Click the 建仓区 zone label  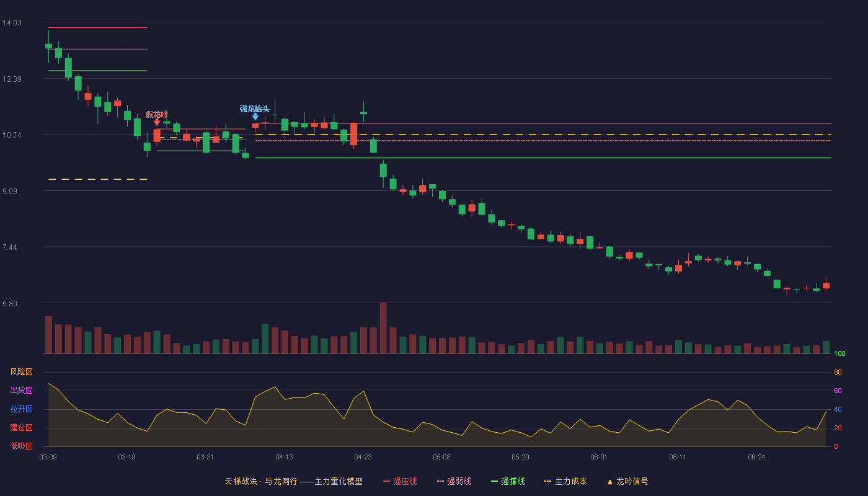(x=22, y=428)
